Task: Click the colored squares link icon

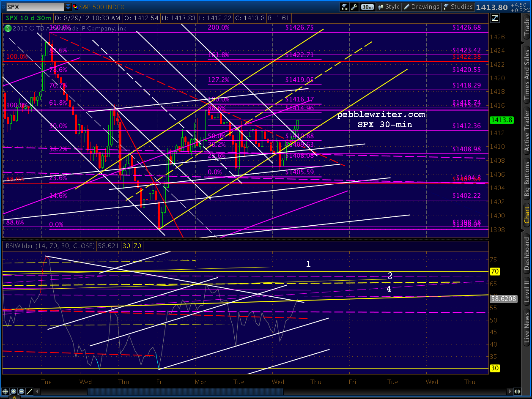Action: (75, 7)
